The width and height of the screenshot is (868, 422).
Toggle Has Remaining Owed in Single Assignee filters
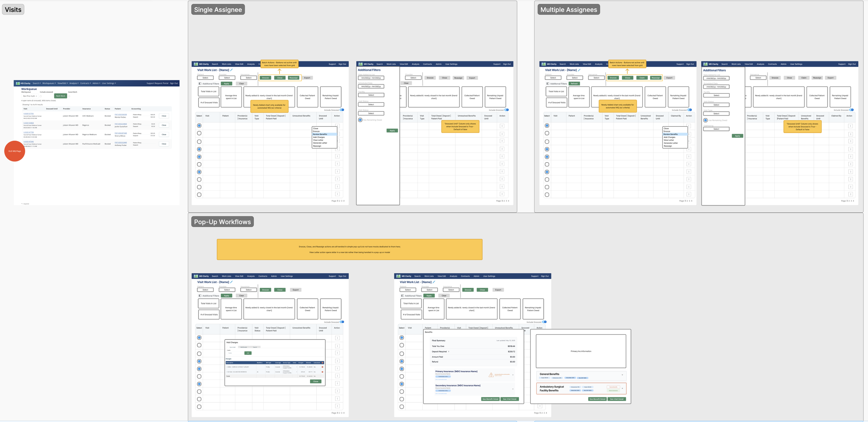pos(360,120)
